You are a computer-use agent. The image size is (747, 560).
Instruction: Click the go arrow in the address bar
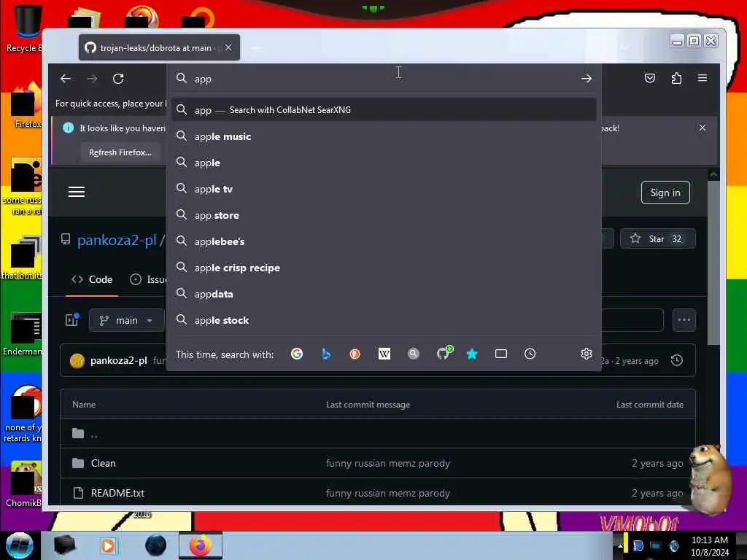587,79
